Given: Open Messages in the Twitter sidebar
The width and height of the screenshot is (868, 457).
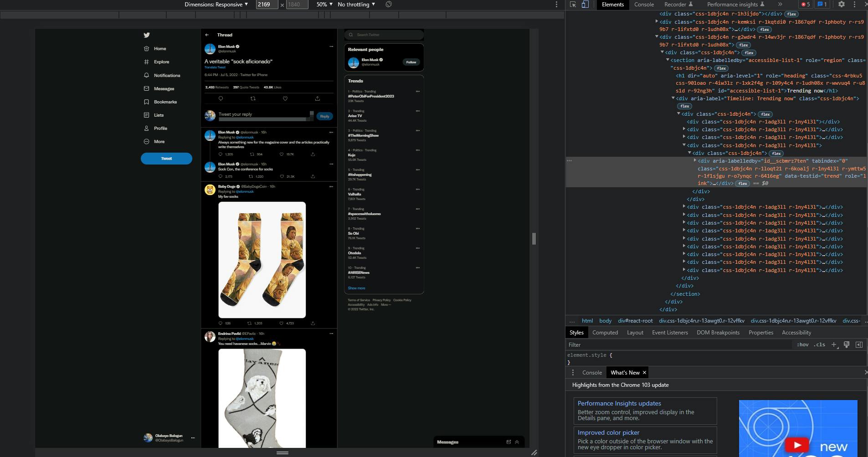Looking at the screenshot, I should [x=159, y=88].
